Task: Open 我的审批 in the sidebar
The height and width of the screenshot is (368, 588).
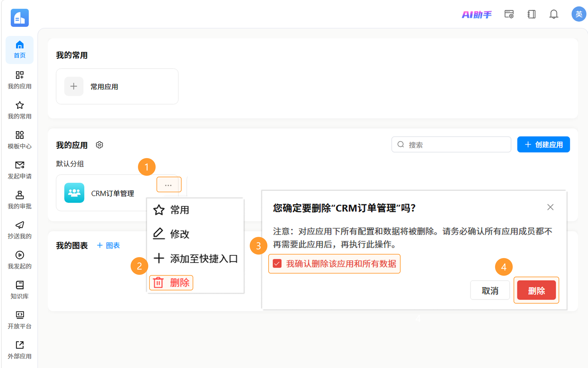Action: coord(20,200)
